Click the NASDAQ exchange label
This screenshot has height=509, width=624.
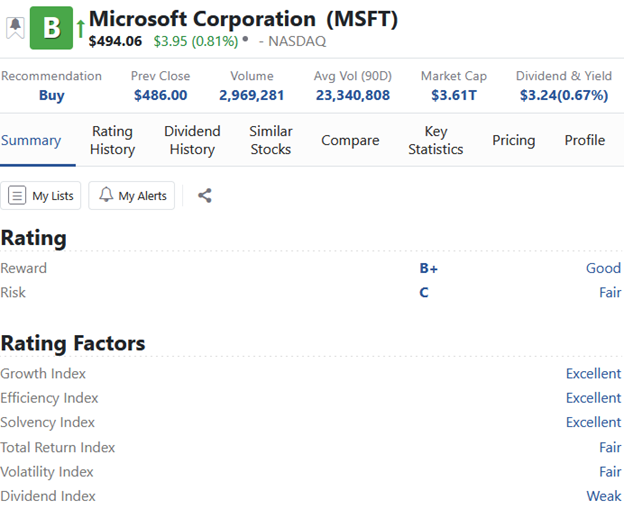(x=297, y=41)
